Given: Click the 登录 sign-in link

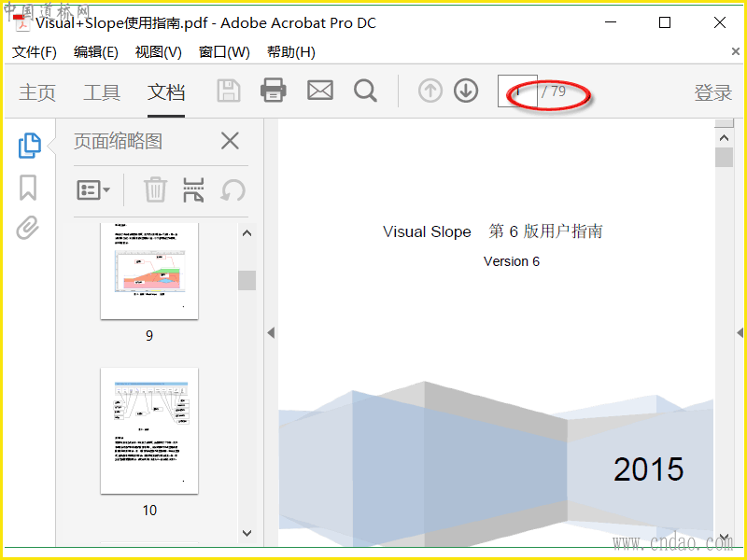Looking at the screenshot, I should coord(712,92).
